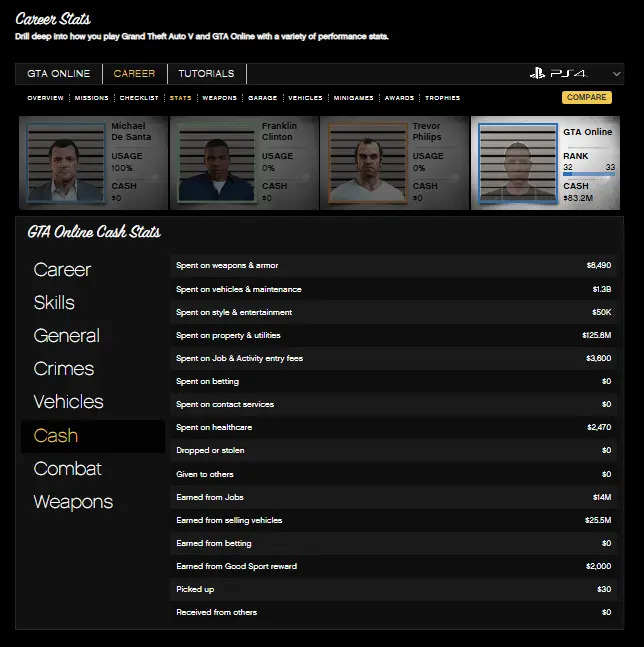Click the yellow Compare button
This screenshot has height=647, width=644.
coord(586,98)
